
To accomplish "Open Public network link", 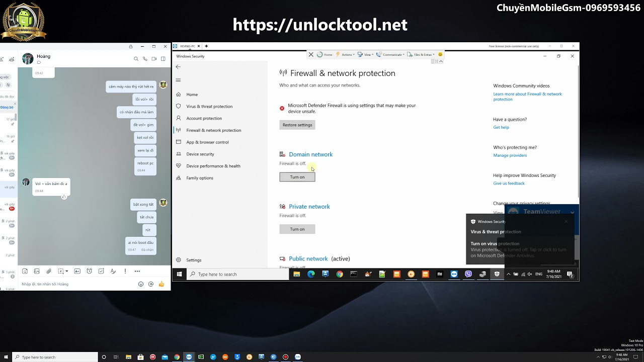I will (x=308, y=258).
